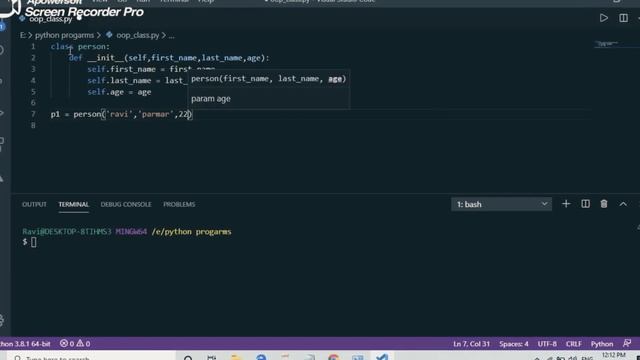Change the end of line sequence 'CRLF'
Viewport: 640px width, 360px height.
pyautogui.click(x=573, y=344)
